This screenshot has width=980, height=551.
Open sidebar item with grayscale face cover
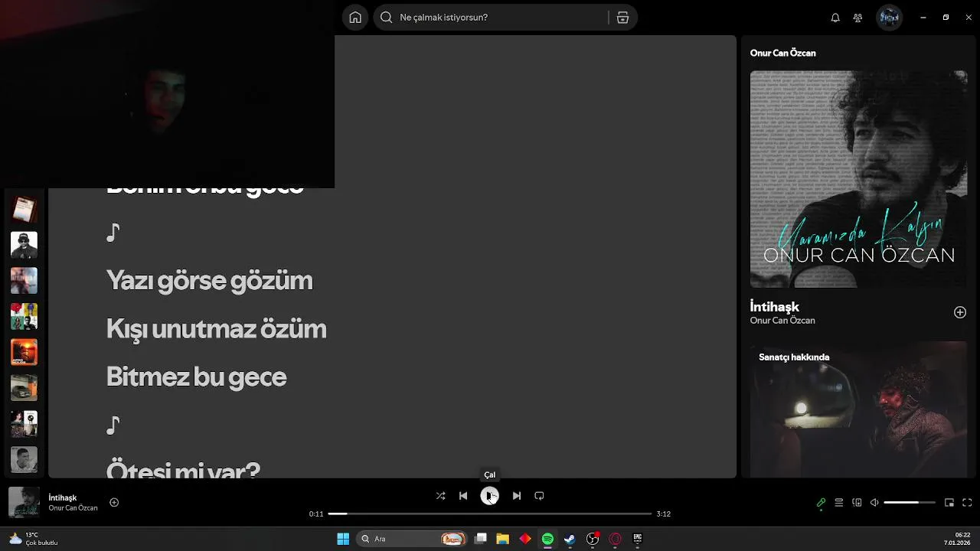point(24,459)
